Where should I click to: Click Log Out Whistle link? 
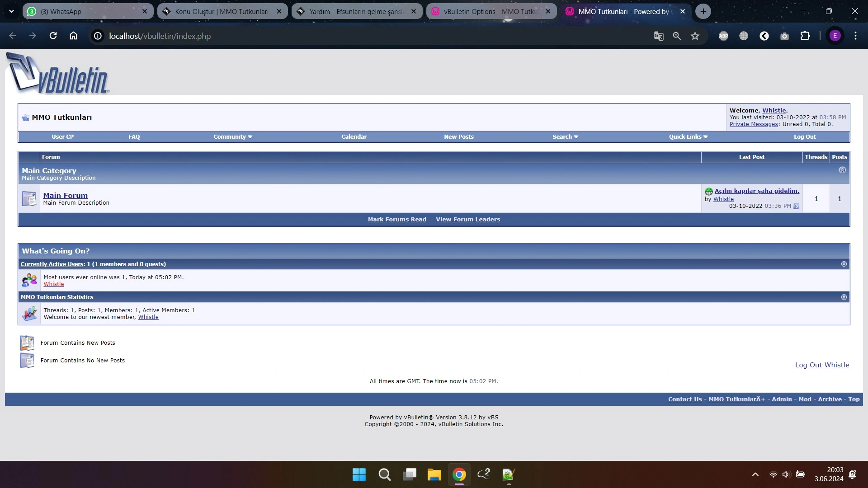822,365
